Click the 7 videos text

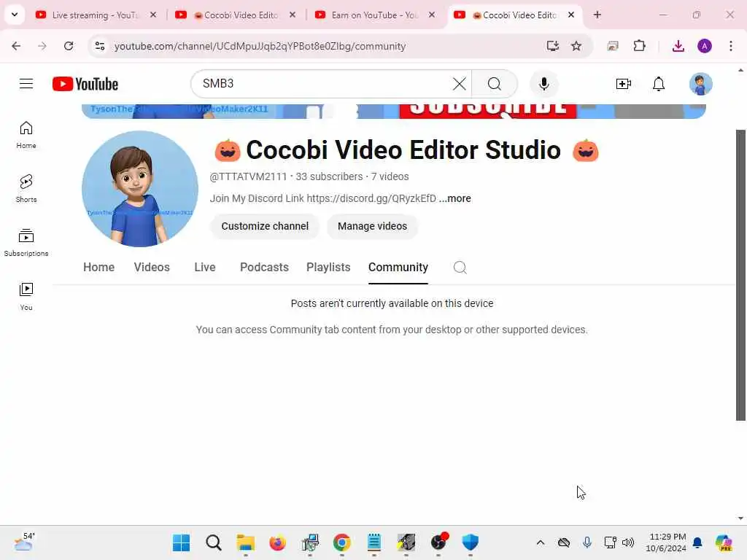coord(390,176)
